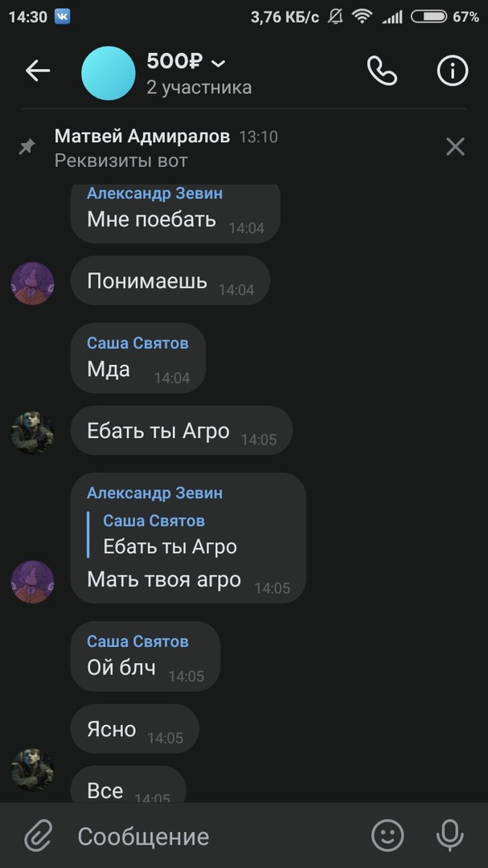
Task: Tap the sender name Саша Святов above Мда
Action: [138, 343]
